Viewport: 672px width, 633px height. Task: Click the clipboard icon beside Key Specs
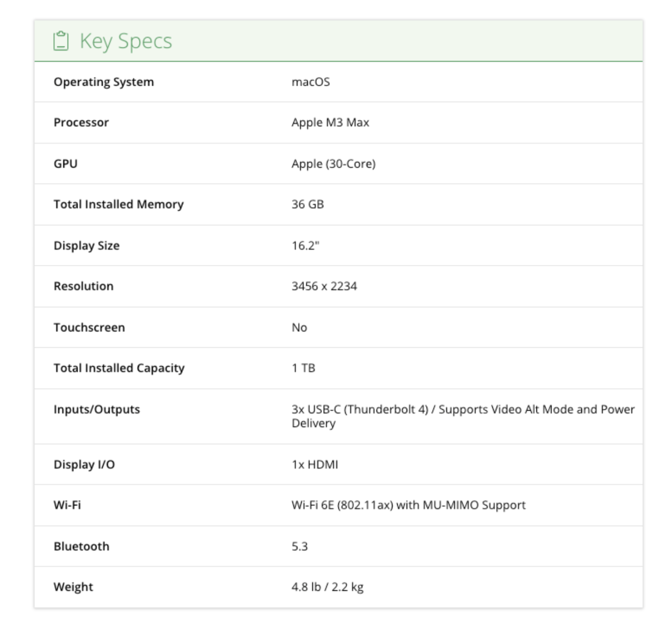pyautogui.click(x=61, y=41)
